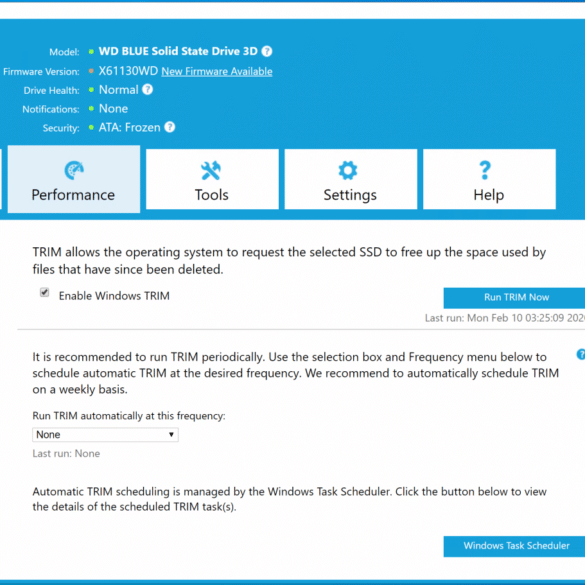This screenshot has height=585, width=585.
Task: Click the WD BLUE Solid State Drive 3D text
Action: coord(178,51)
